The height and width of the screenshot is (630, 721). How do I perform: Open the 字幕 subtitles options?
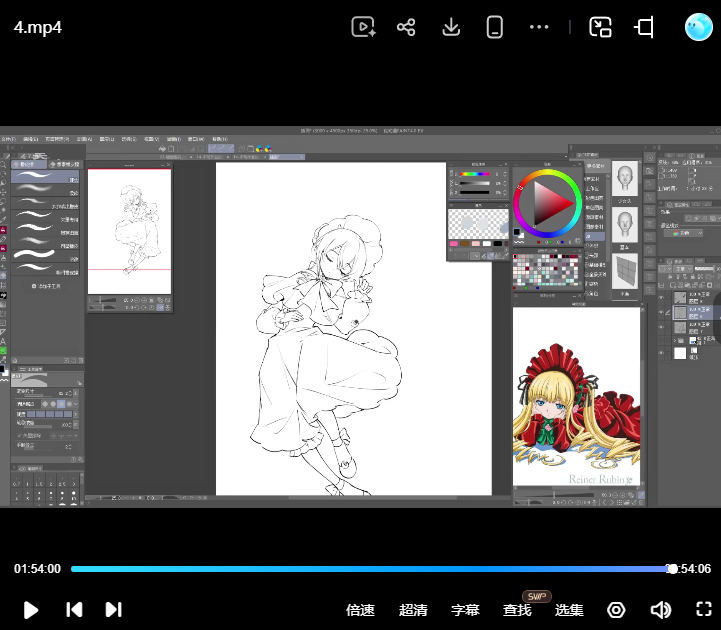pyautogui.click(x=465, y=610)
